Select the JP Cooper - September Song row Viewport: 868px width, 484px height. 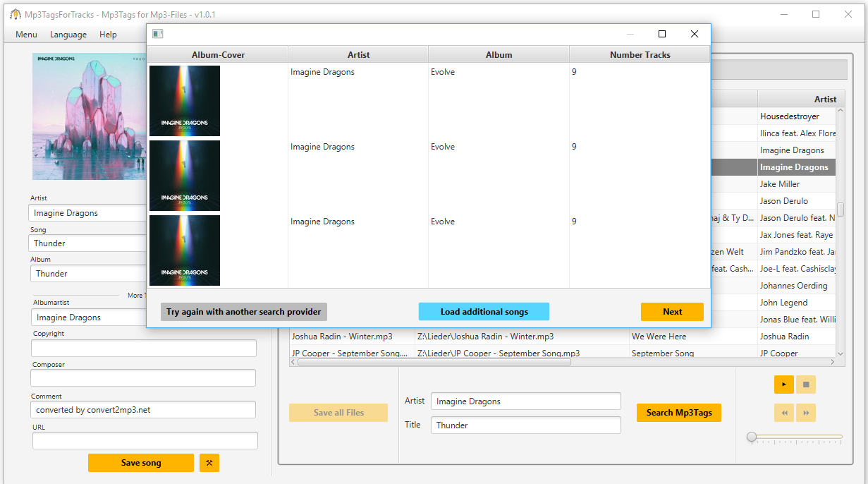pyautogui.click(x=563, y=353)
